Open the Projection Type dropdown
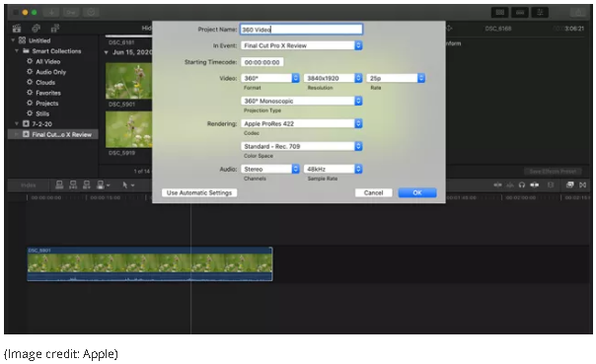 pos(301,101)
